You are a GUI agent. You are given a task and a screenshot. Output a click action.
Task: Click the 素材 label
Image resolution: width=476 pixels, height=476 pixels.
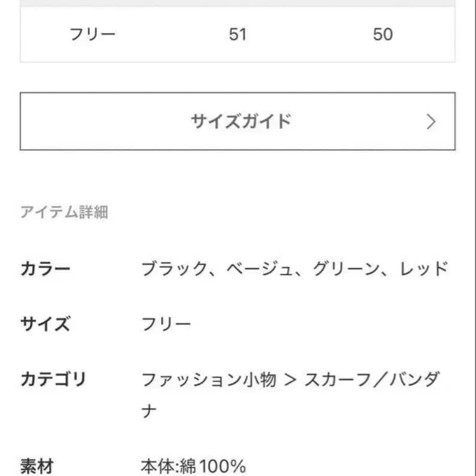click(x=37, y=465)
